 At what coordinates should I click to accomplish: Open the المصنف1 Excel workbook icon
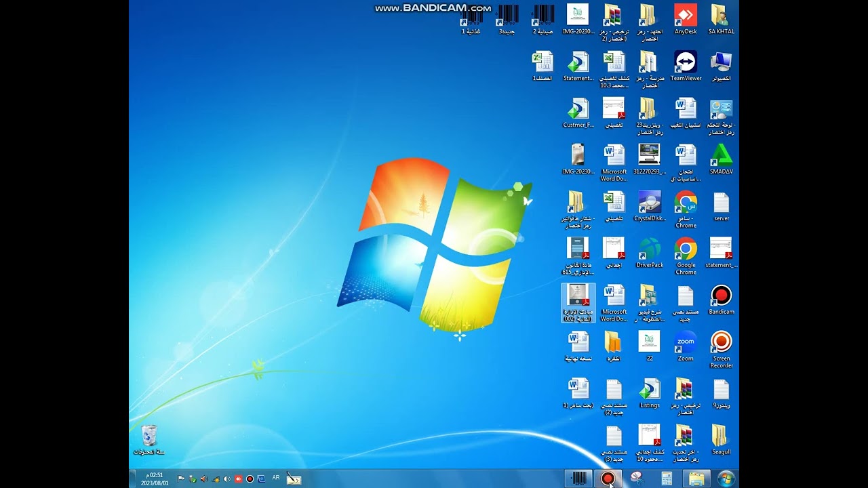click(x=542, y=66)
